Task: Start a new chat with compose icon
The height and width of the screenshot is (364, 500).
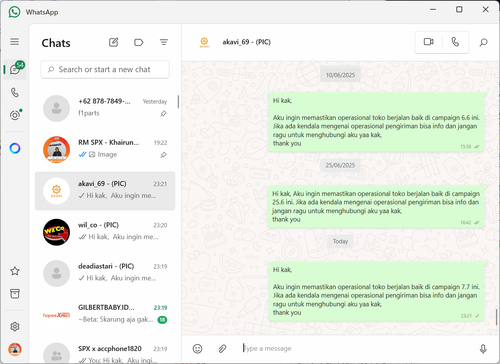Action: point(113,42)
